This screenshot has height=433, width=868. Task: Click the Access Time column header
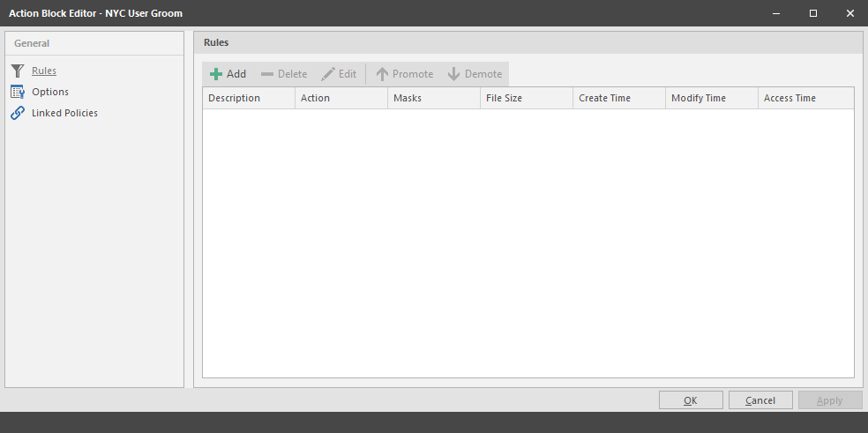coord(806,98)
